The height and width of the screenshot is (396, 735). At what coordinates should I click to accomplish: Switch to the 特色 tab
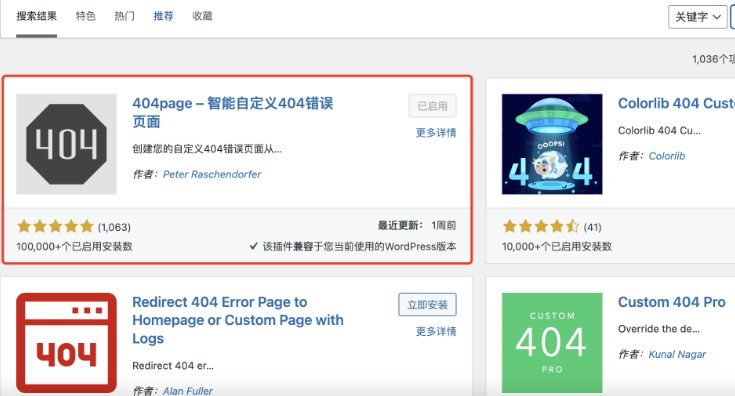86,16
